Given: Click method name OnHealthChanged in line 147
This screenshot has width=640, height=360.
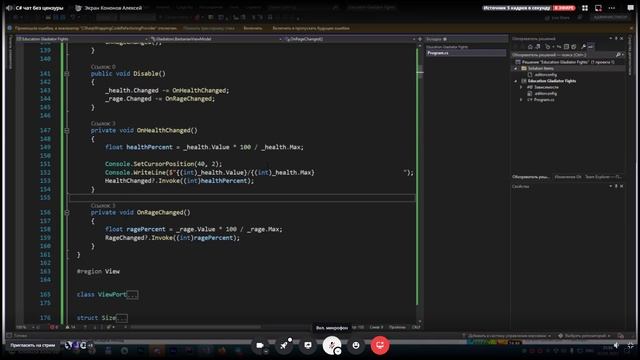Looking at the screenshot, I should coord(164,131).
